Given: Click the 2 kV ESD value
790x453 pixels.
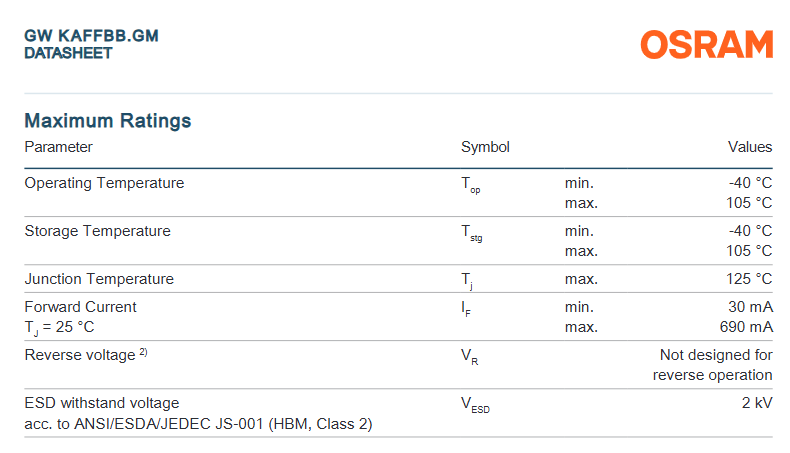Looking at the screenshot, I should tap(756, 403).
